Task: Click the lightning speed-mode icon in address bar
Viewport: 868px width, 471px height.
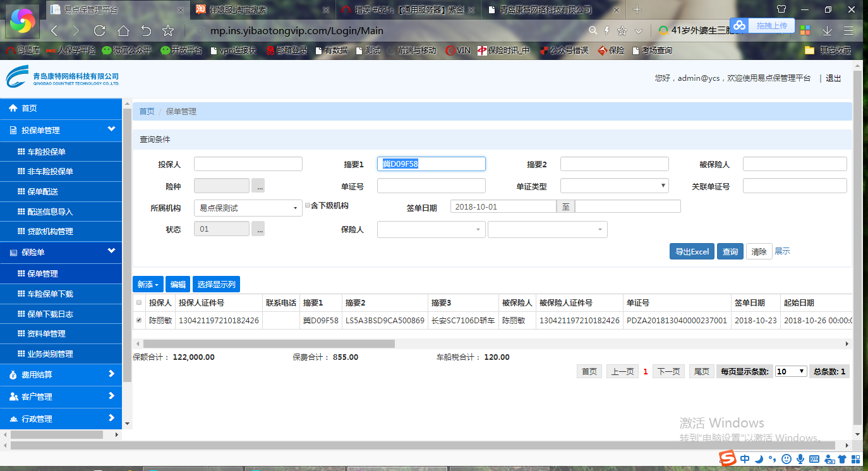Action: tap(607, 30)
